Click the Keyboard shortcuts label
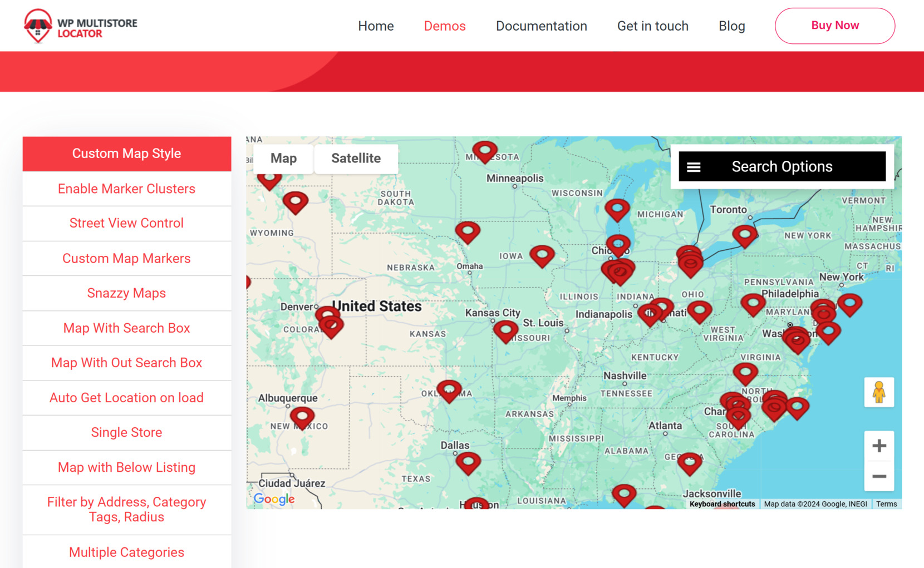 coord(722,503)
